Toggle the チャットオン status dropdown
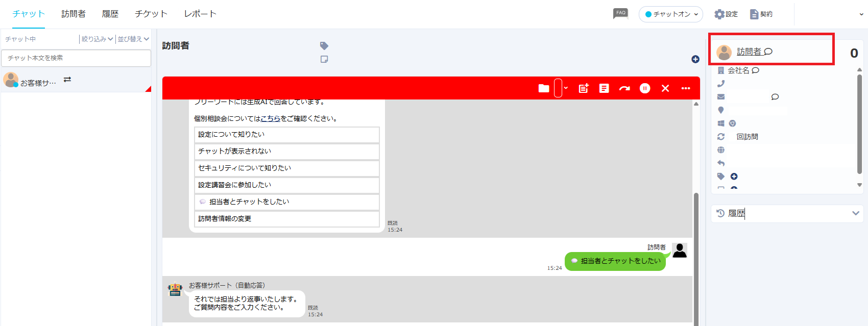The height and width of the screenshot is (326, 868). 671,14
